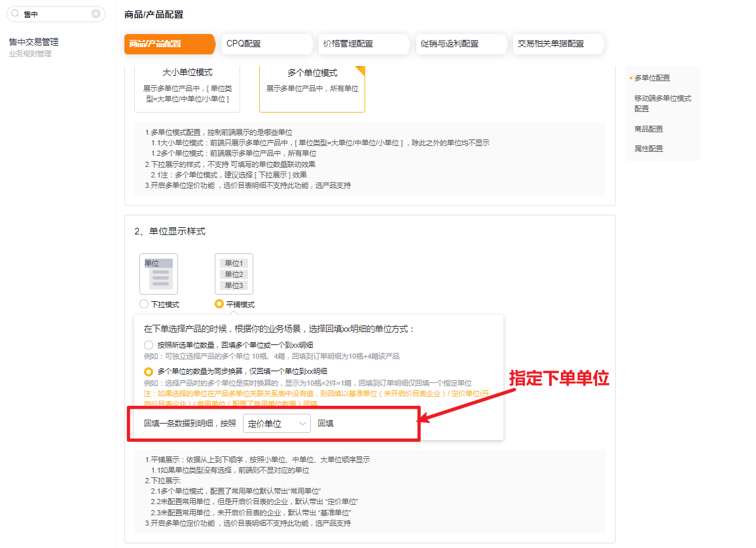
Task: Switch to the CPQ配置 tab
Action: tap(266, 45)
